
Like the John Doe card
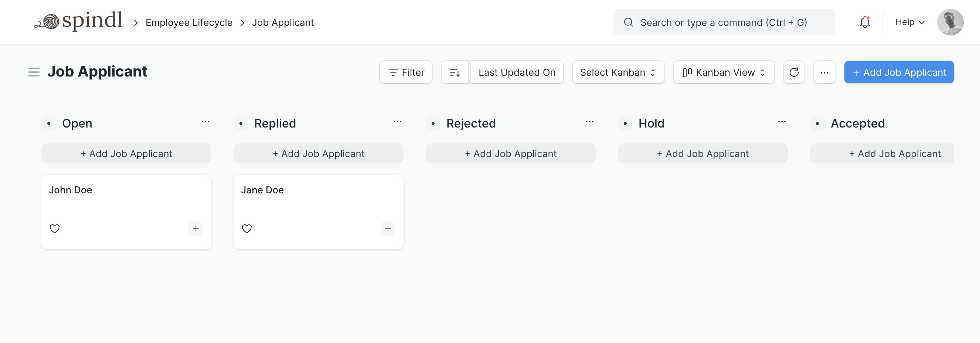pos(55,228)
